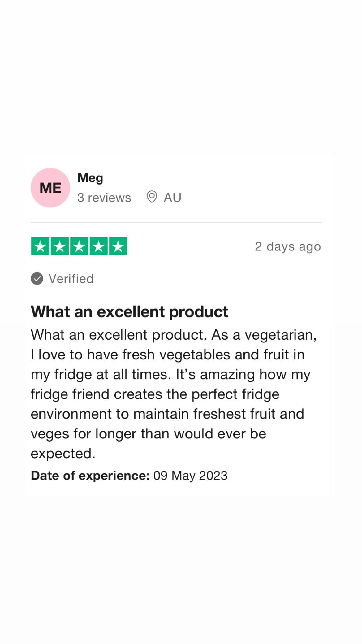Click the word "vegetarian," in the review
Viewport: 362px width, 644px height.
click(281, 335)
